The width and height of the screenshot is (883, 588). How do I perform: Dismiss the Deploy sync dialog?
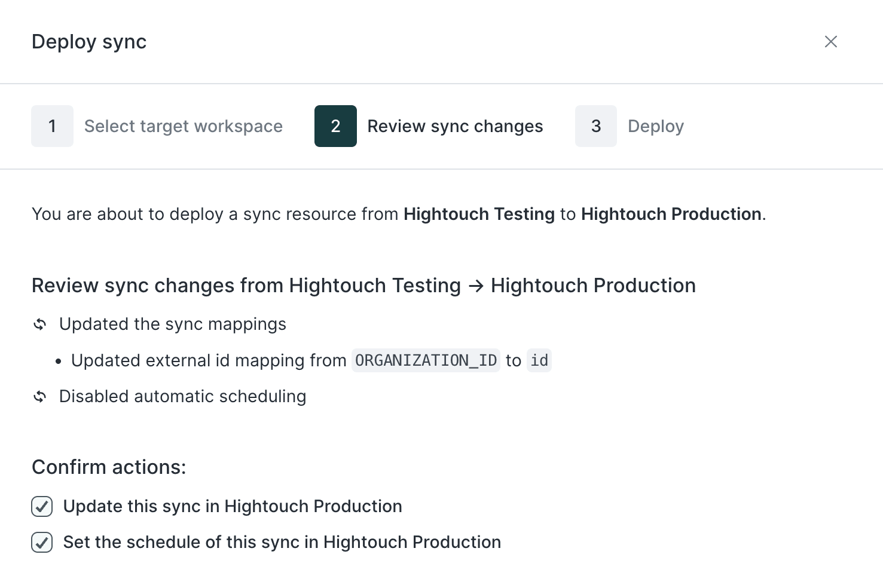[831, 41]
